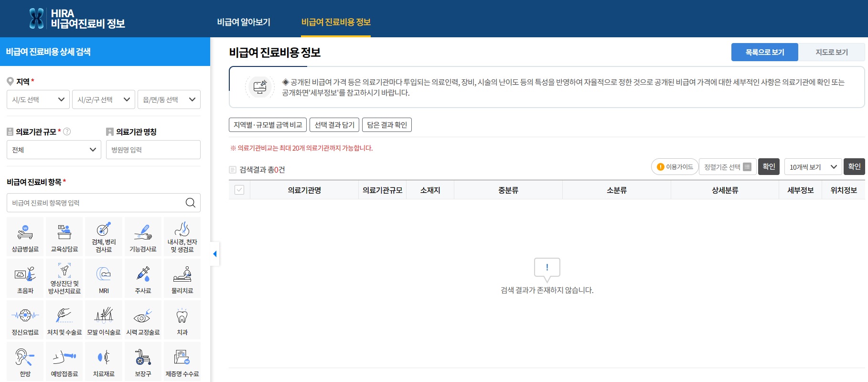Viewport: 868px width, 382px height.
Task: Choose the 치과 tooth icon
Action: pyautogui.click(x=182, y=320)
